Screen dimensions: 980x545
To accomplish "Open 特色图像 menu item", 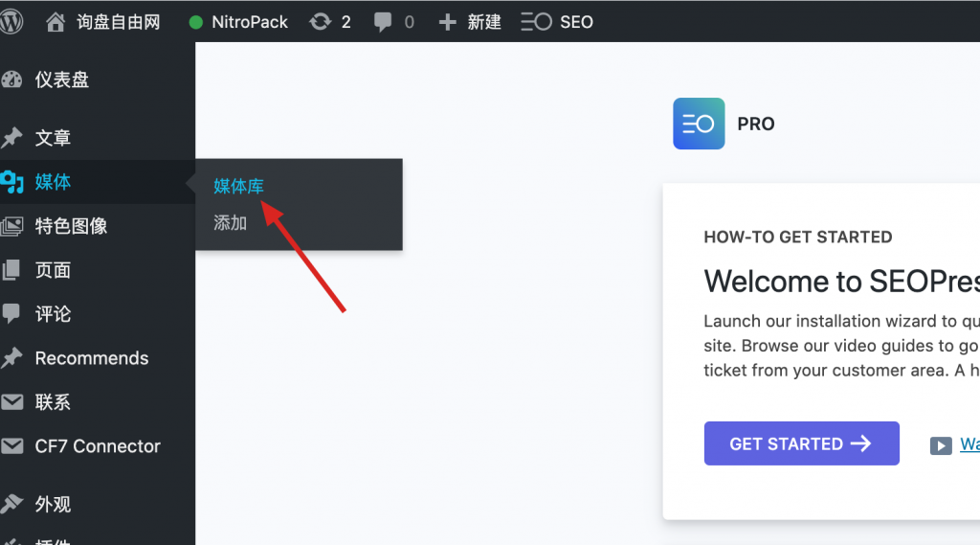I will (71, 226).
